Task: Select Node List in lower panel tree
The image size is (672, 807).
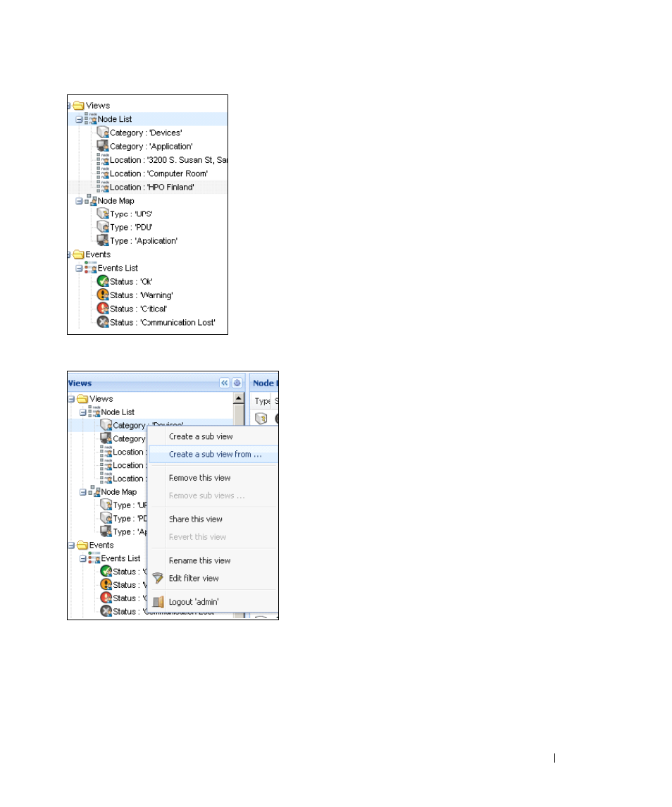Action: tap(118, 413)
